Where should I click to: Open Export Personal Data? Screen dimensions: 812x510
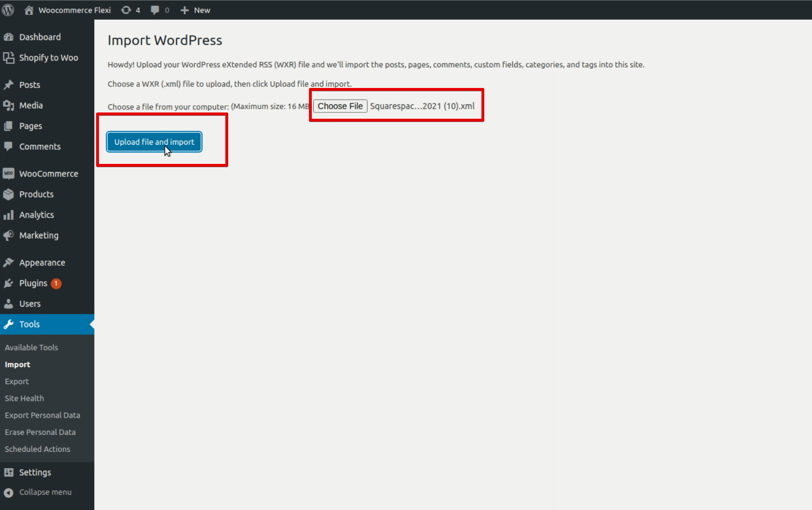click(42, 415)
